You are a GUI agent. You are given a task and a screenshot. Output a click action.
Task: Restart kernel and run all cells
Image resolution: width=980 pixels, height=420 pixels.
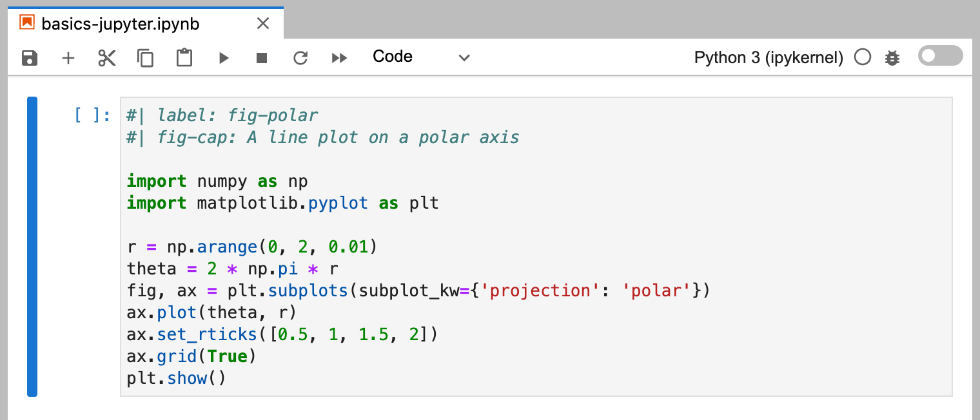340,57
